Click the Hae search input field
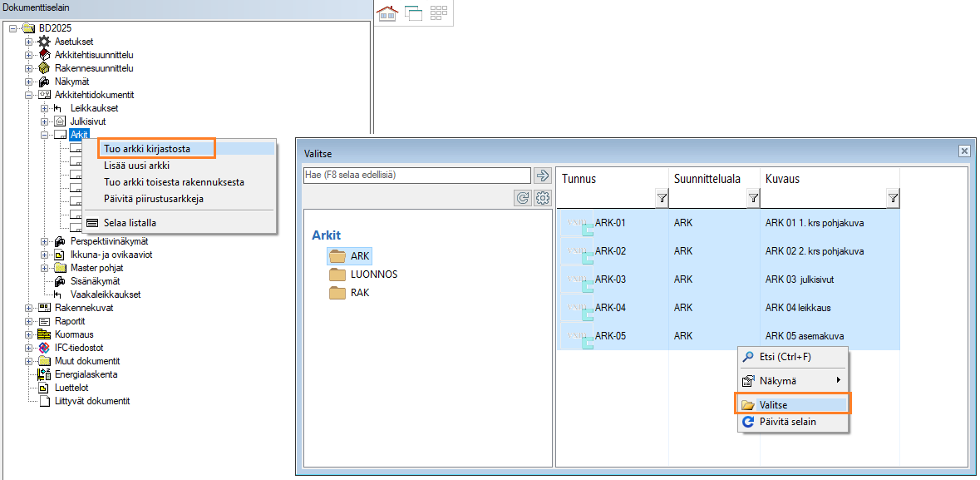This screenshot has width=980, height=480. tap(417, 175)
